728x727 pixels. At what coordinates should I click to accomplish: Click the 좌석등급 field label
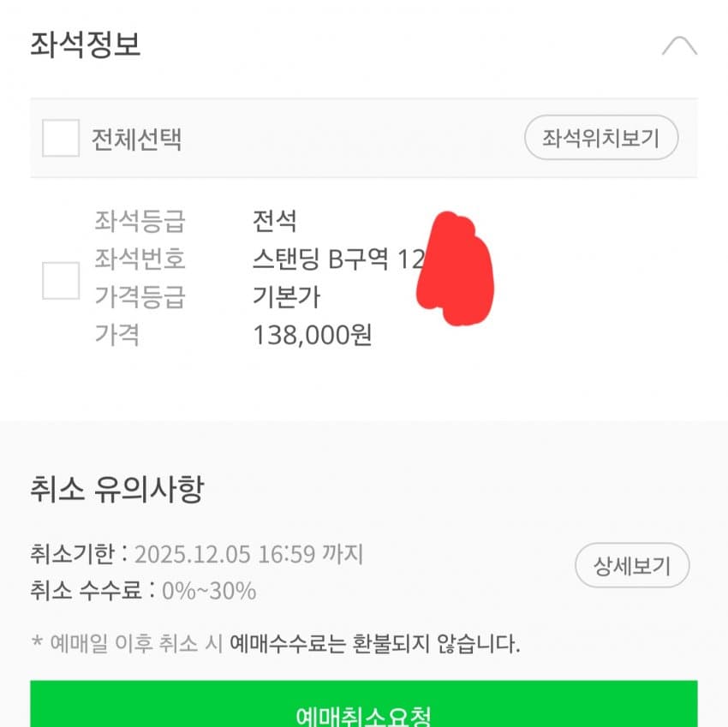pyautogui.click(x=140, y=222)
